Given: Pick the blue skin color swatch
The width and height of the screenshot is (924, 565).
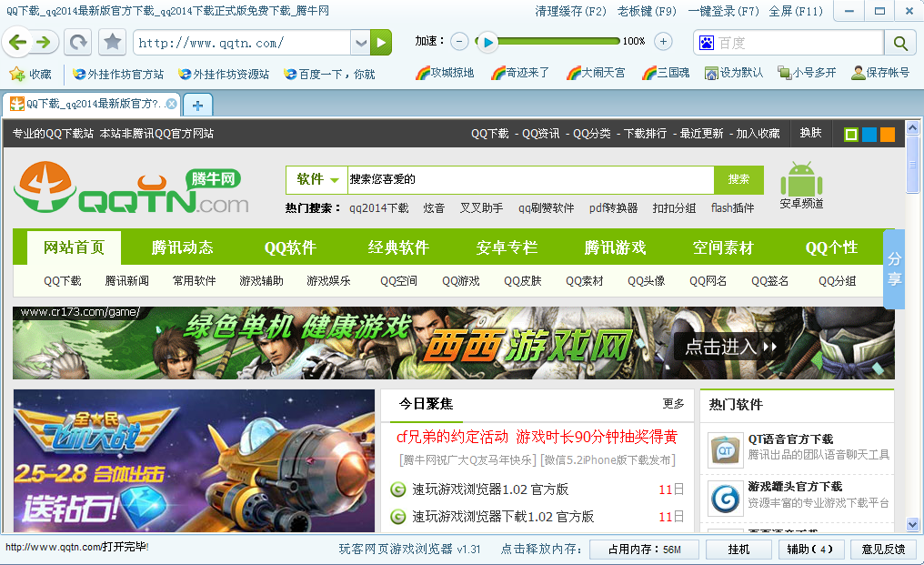Looking at the screenshot, I should tap(869, 135).
